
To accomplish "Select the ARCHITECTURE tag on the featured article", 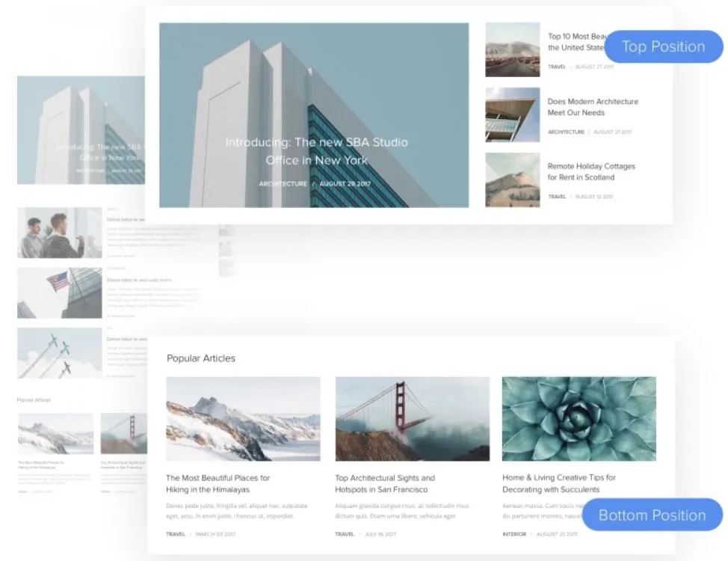I will click(283, 183).
